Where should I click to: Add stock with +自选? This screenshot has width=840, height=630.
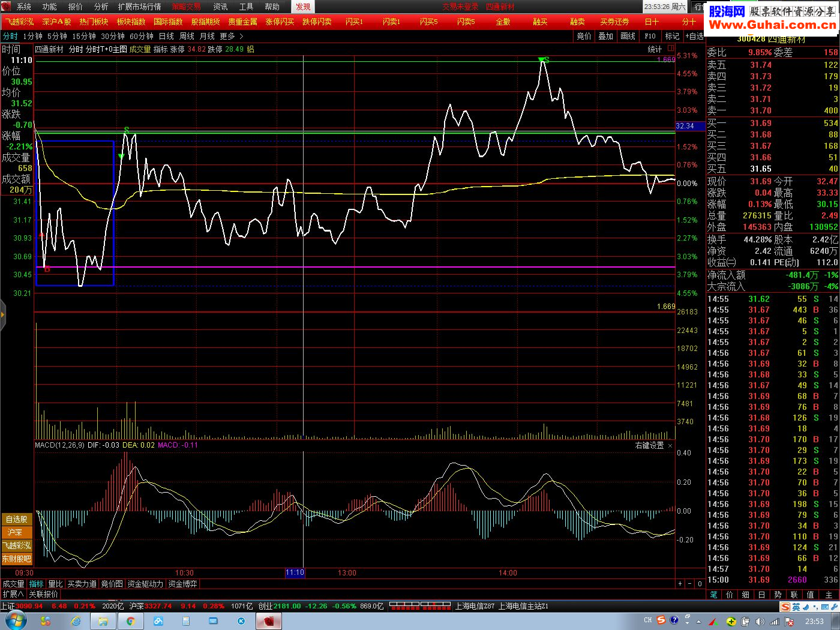(695, 37)
